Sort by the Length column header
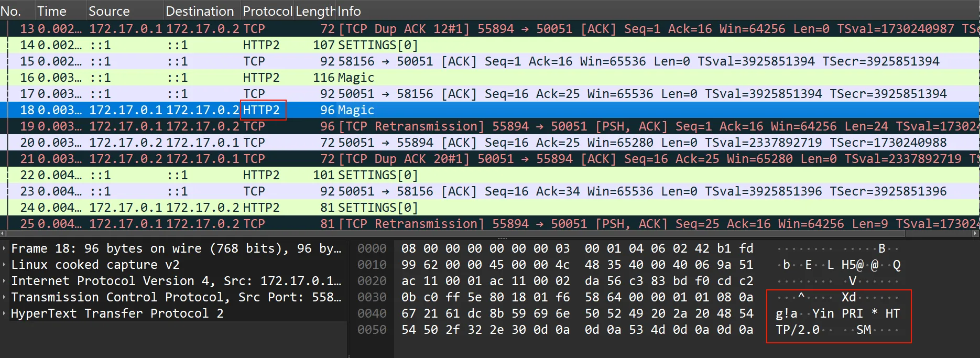980x358 pixels. (315, 10)
